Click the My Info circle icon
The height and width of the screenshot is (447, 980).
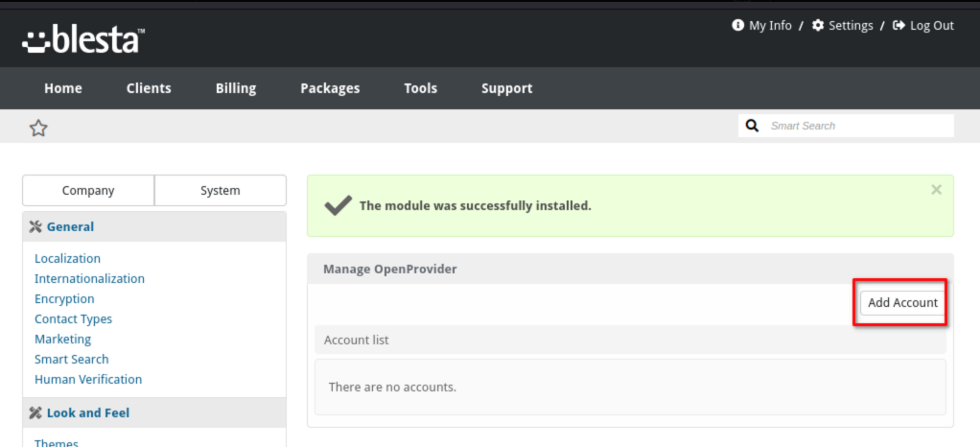(738, 26)
